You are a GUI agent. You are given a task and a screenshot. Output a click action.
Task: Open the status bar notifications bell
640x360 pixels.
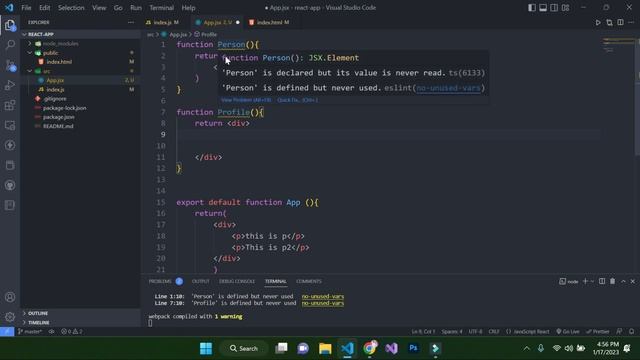point(631,331)
